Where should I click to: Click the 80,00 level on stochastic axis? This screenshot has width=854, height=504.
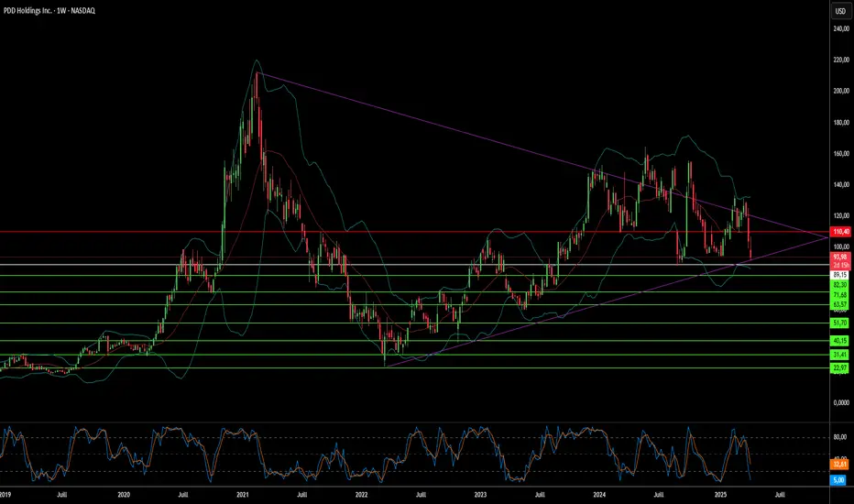(x=838, y=436)
